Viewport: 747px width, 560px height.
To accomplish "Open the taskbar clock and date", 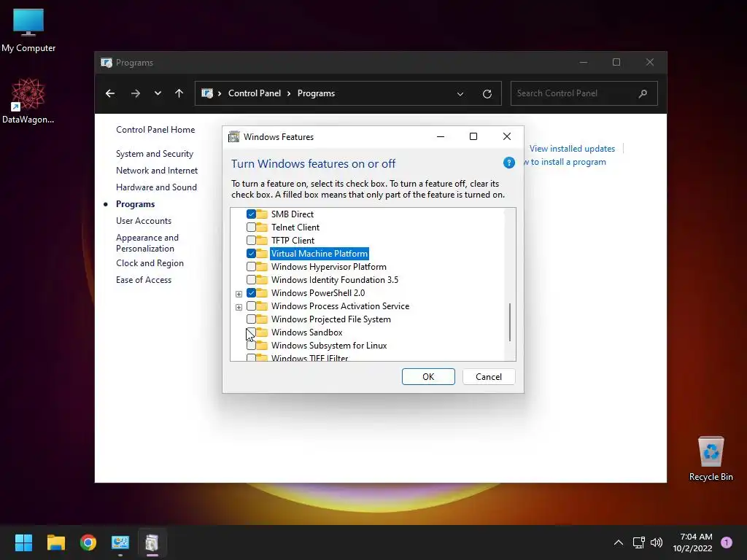I will (692, 542).
